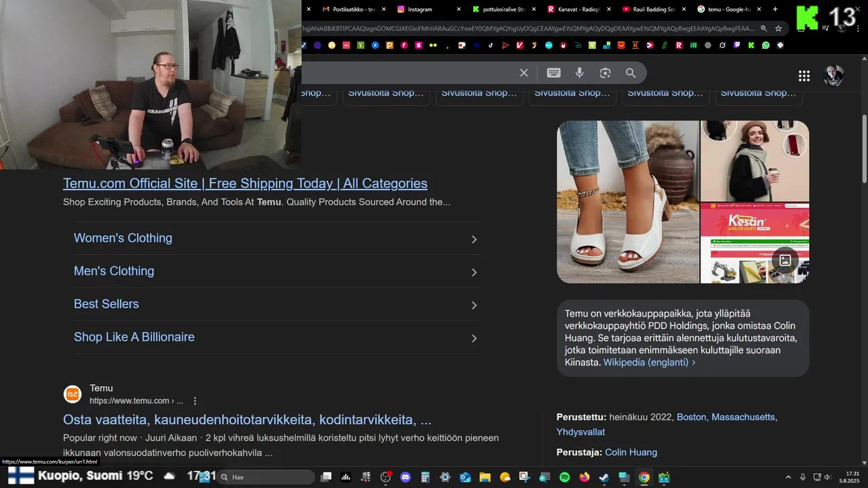The width and height of the screenshot is (868, 488).
Task: Close the Instagram tab
Action: click(458, 9)
